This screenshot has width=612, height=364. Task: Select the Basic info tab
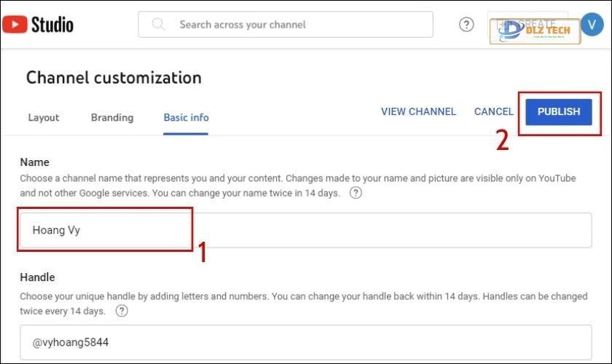pos(186,117)
